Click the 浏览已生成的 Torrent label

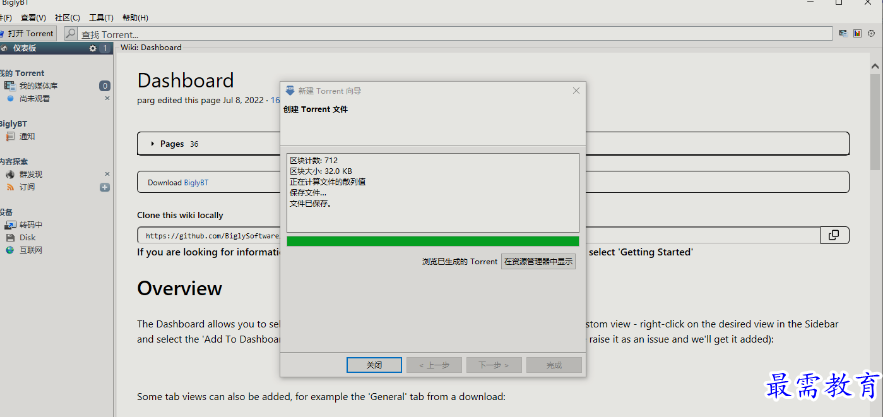460,261
